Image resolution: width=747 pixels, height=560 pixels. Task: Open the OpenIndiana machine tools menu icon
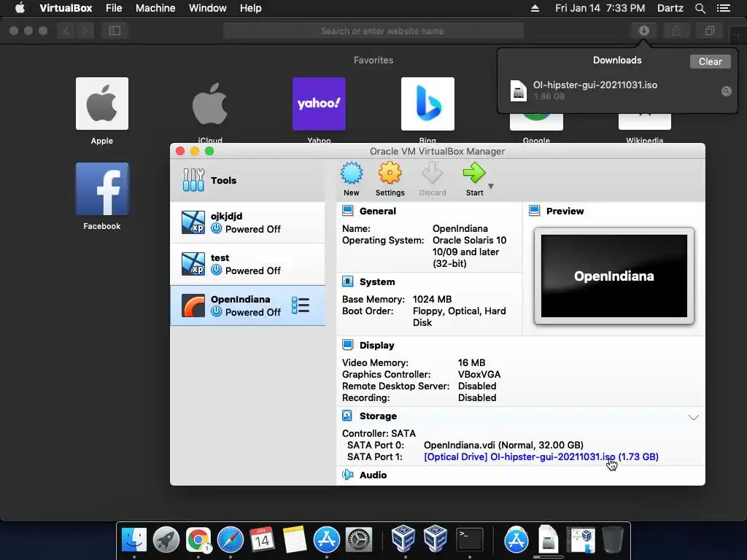pos(301,306)
